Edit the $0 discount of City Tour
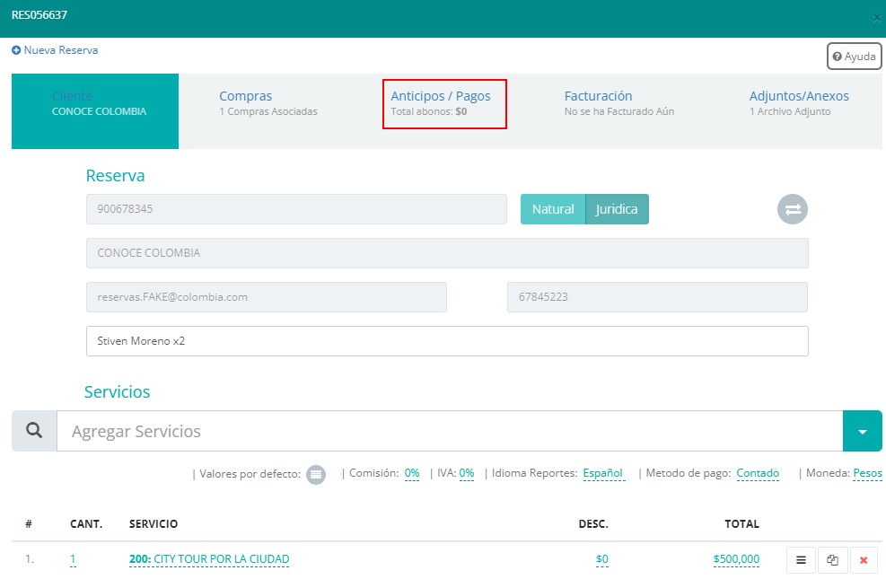 point(601,559)
